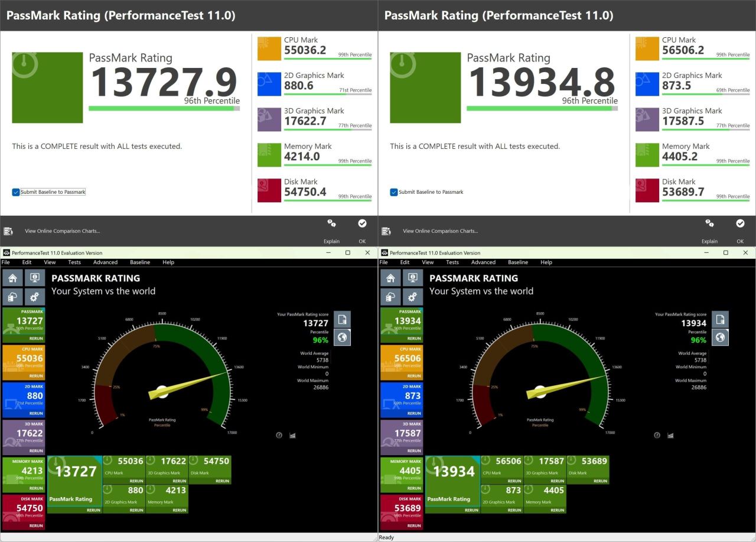Open the Tests menu in the 13934 window
This screenshot has width=756, height=542.
(452, 262)
